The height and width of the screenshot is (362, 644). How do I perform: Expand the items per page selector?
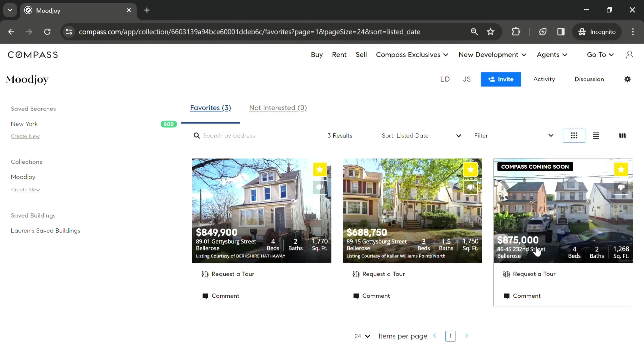pos(363,336)
